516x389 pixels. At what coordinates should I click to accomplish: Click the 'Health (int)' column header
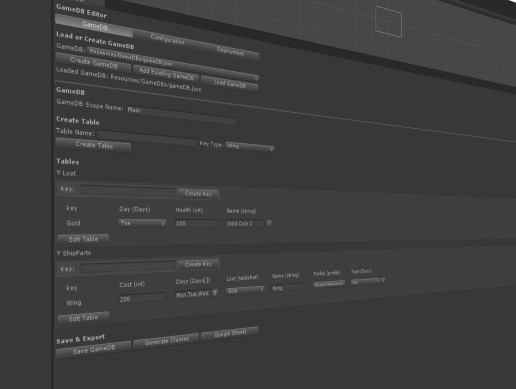coord(189,210)
